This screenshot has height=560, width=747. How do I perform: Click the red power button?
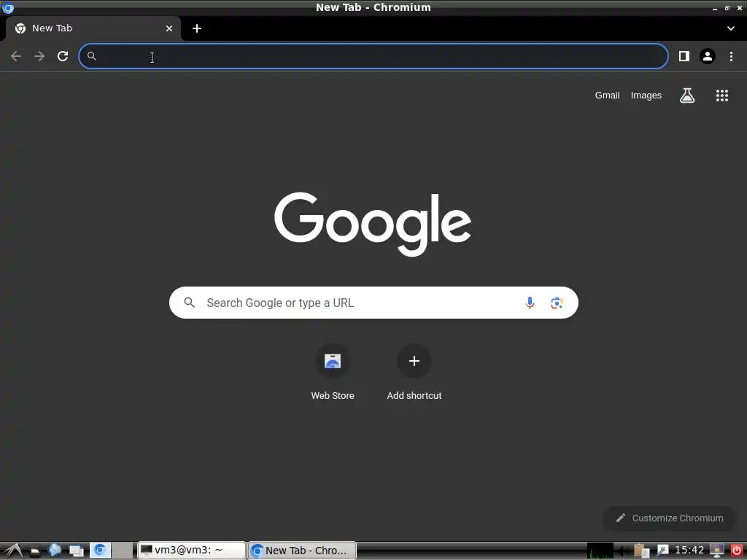737,551
